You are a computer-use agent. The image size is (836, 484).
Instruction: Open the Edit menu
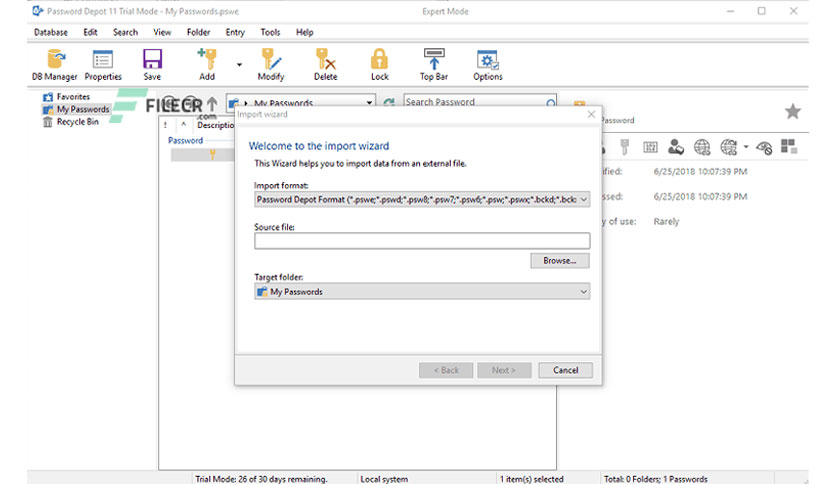[x=90, y=32]
